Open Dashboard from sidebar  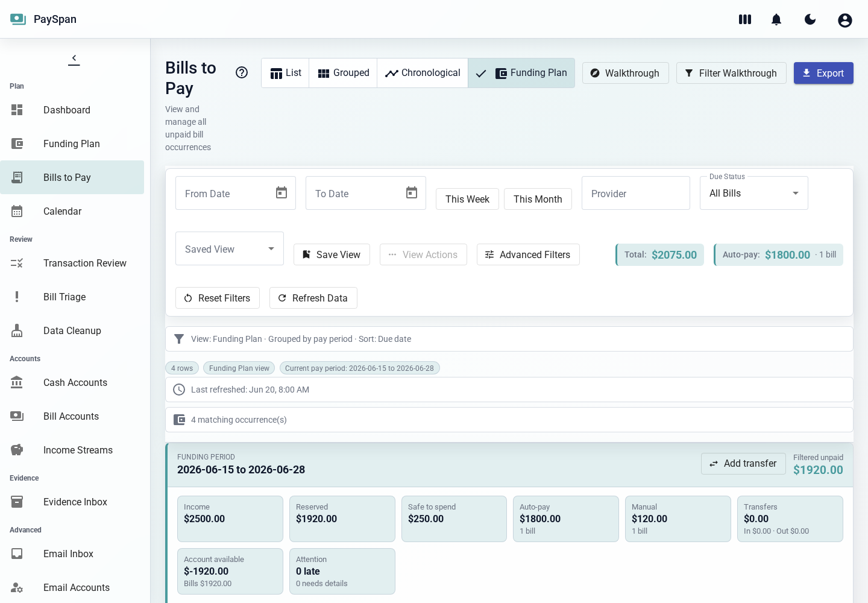(x=72, y=110)
